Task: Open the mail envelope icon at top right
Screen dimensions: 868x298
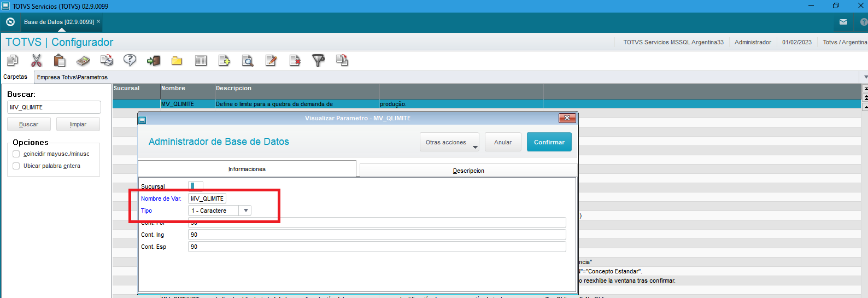Action: pos(843,22)
